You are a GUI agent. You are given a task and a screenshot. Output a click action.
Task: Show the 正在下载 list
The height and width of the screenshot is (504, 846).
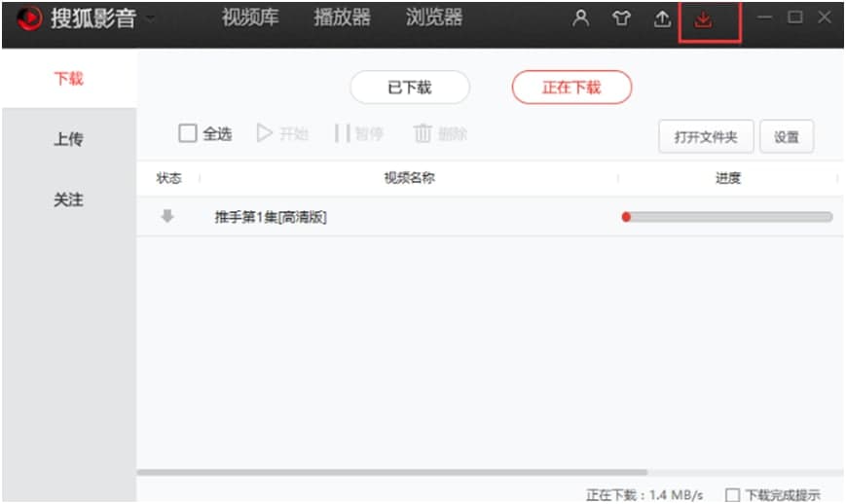(x=571, y=87)
